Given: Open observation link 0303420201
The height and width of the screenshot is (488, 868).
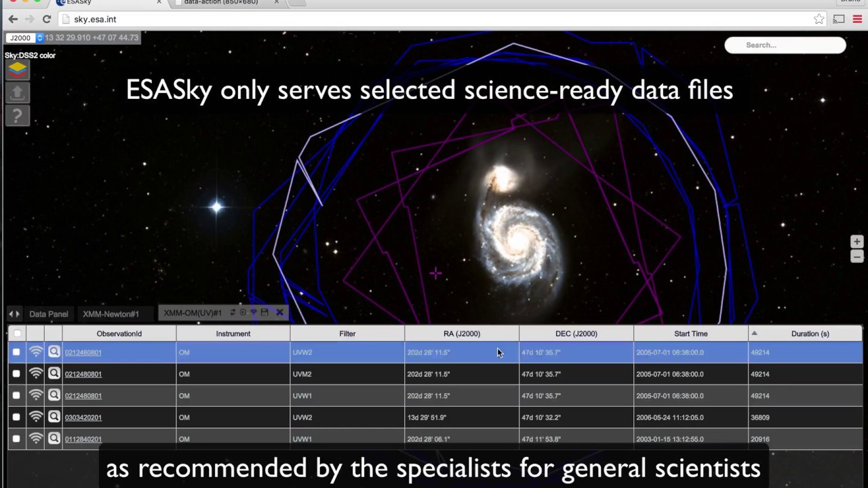Looking at the screenshot, I should (83, 418).
